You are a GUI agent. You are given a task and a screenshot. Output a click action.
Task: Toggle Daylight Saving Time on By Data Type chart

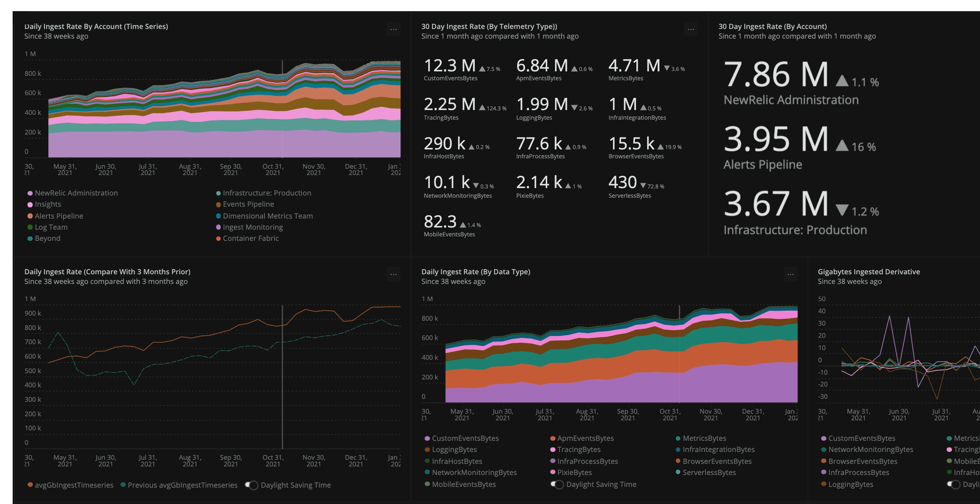[557, 484]
